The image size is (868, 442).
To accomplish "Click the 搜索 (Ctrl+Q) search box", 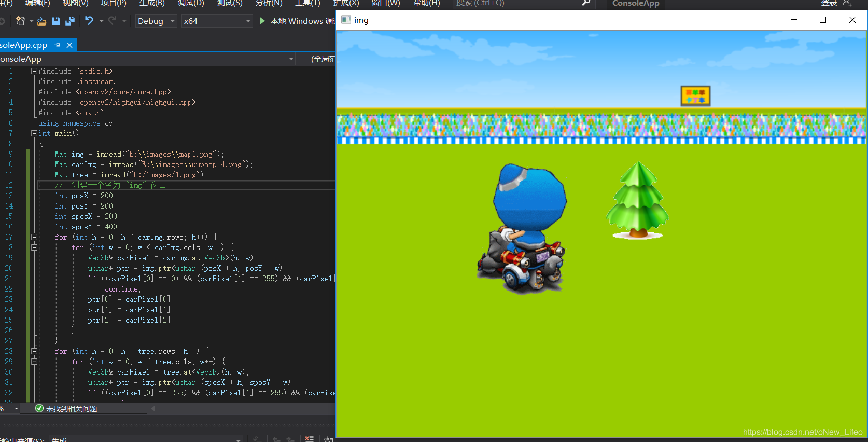I will 524,4.
